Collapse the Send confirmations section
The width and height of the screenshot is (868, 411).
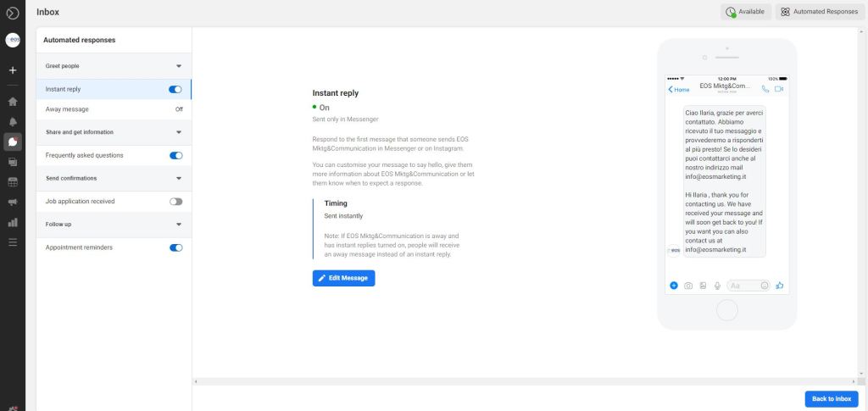(179, 179)
